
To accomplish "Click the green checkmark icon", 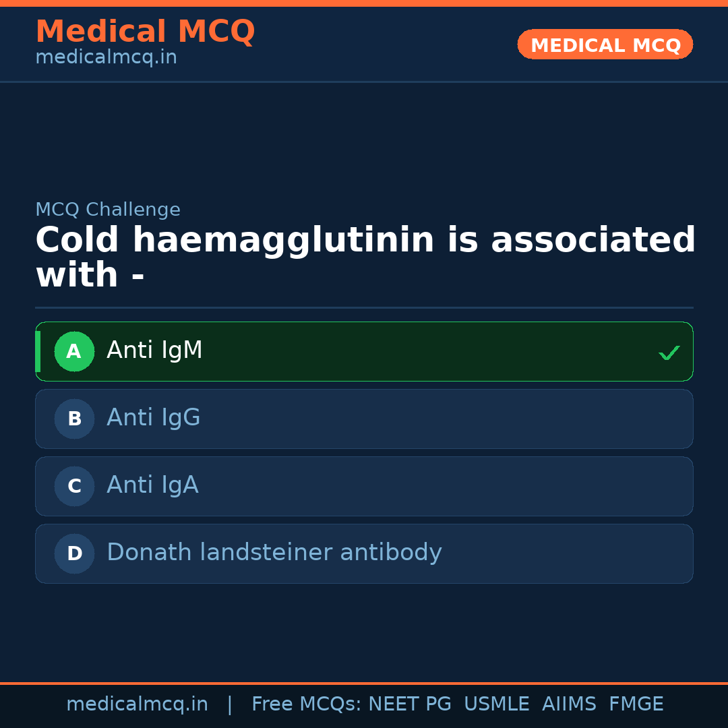I will pos(669,353).
